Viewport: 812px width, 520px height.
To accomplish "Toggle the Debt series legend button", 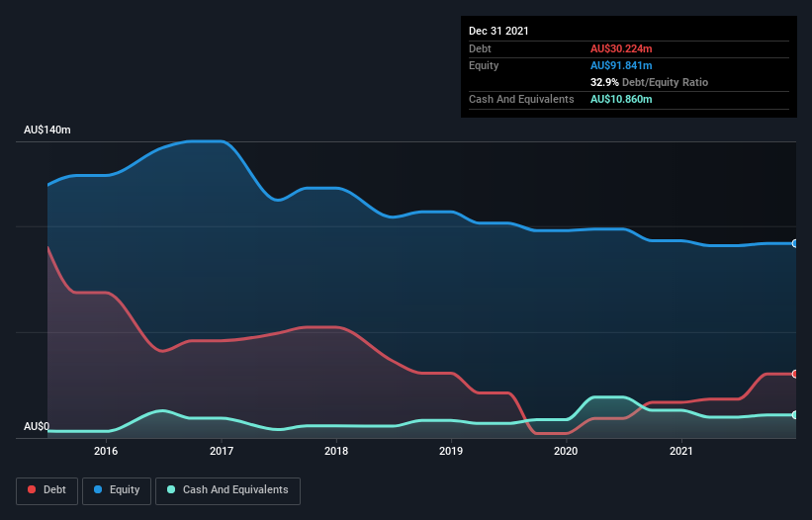I will 47,490.
